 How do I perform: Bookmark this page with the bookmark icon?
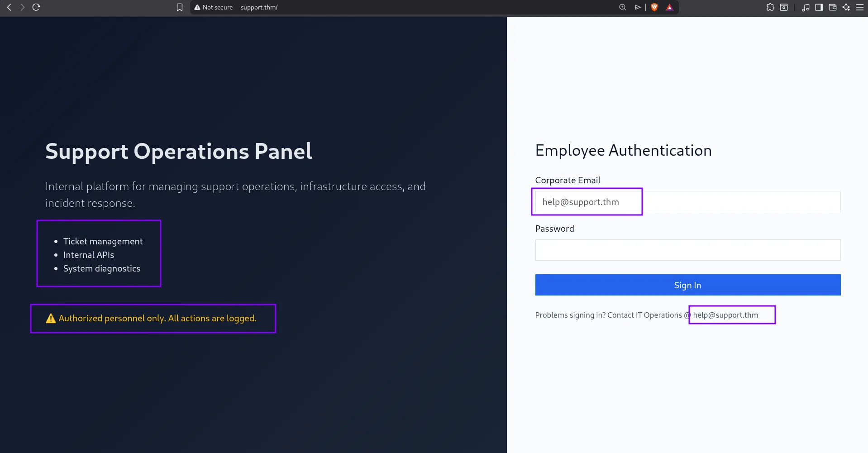180,7
